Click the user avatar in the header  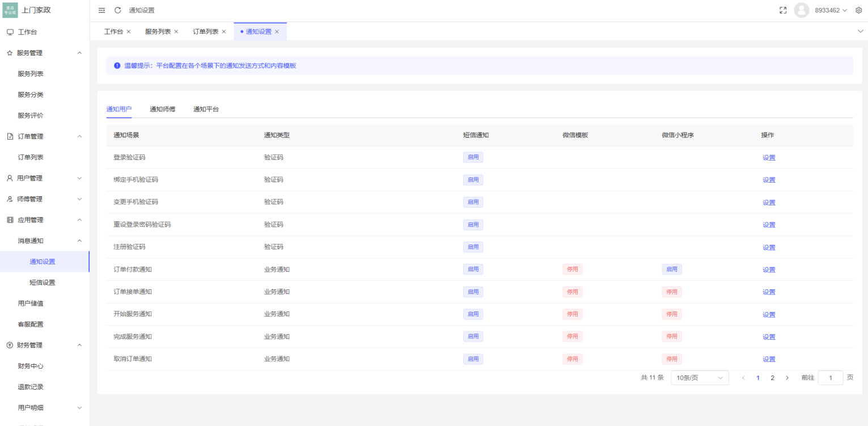[802, 10]
